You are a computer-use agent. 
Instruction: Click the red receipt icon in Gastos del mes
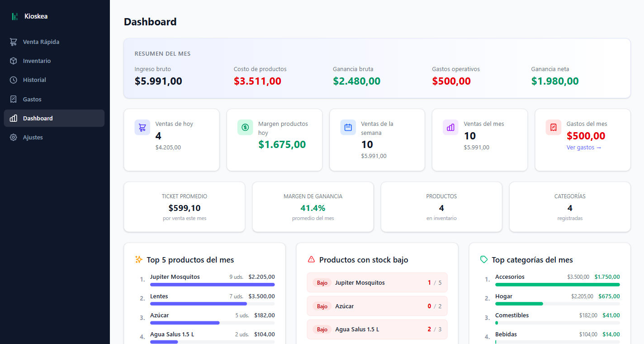554,127
